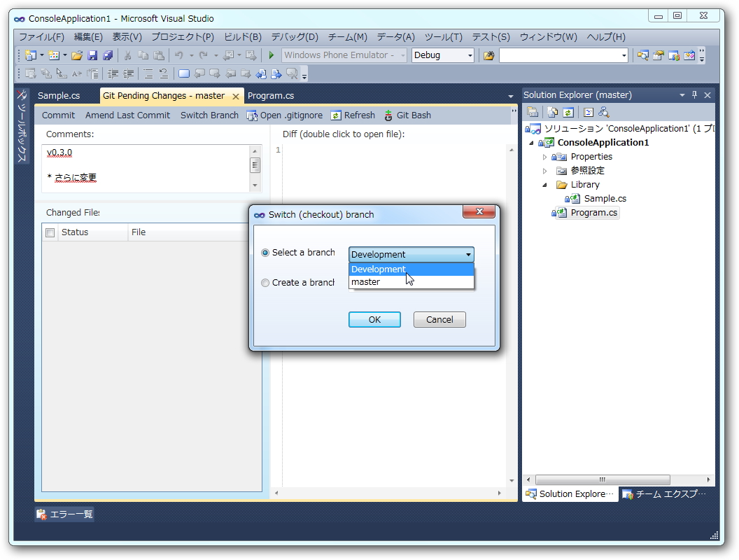Select the 'Select a branch' radio button

(x=265, y=253)
